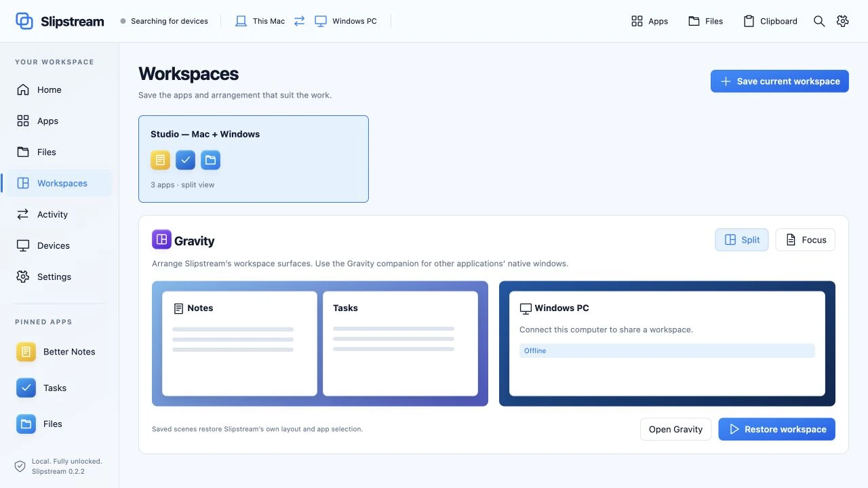
Task: Click the Searching for devices status
Action: point(164,21)
